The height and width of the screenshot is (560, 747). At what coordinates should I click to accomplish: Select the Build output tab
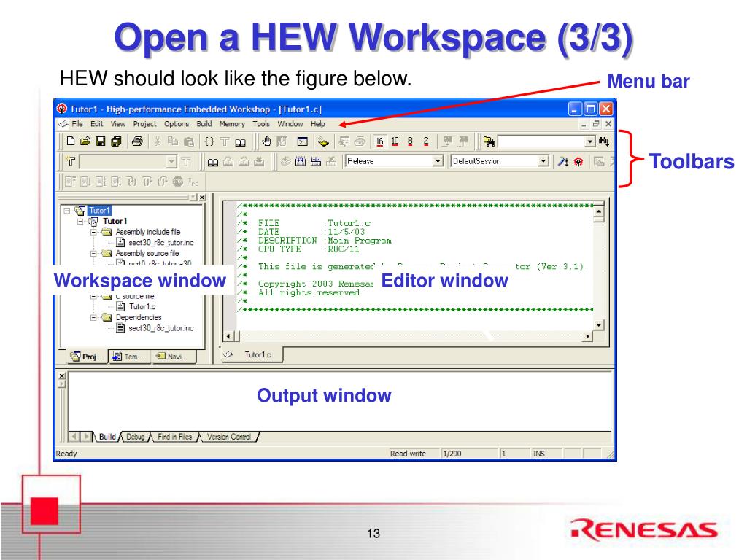click(107, 437)
